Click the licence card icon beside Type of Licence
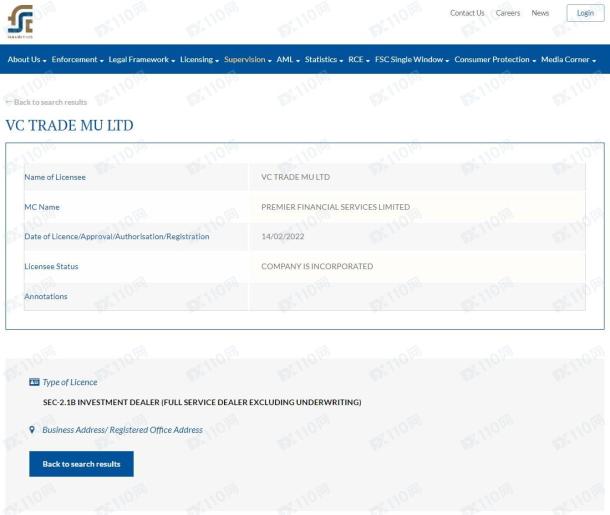The image size is (610, 515). point(34,382)
